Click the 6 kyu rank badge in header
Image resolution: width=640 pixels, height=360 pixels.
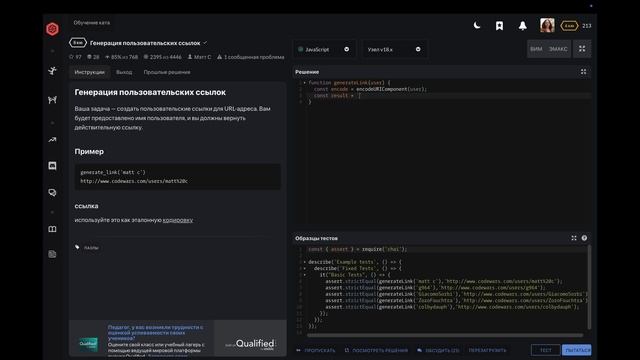click(569, 26)
